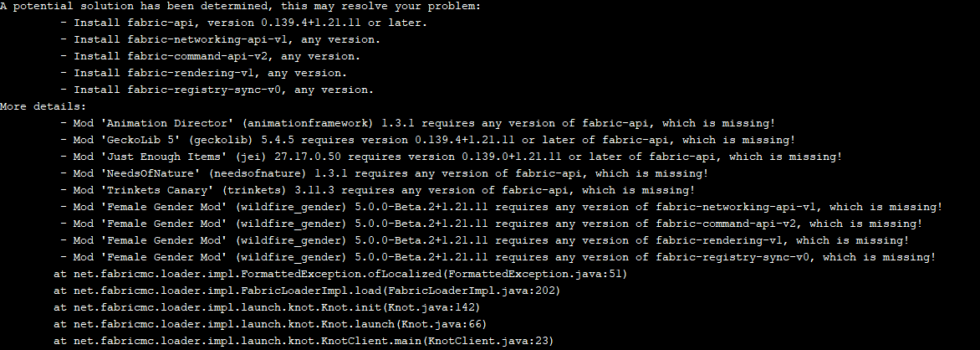Viewport: 980px width, 350px height.
Task: Click the 'Animation Director' mod error line
Action: [x=418, y=123]
